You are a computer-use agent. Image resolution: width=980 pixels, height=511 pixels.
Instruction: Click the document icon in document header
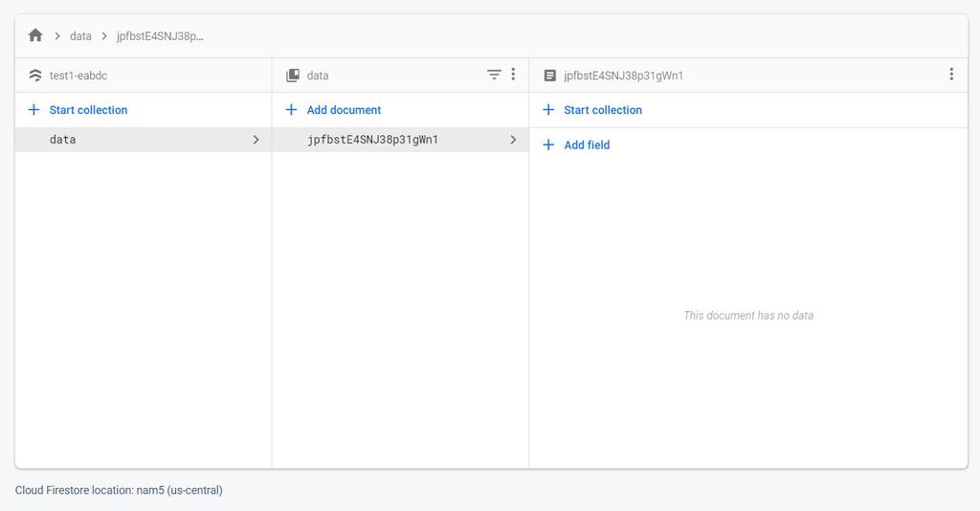point(549,75)
